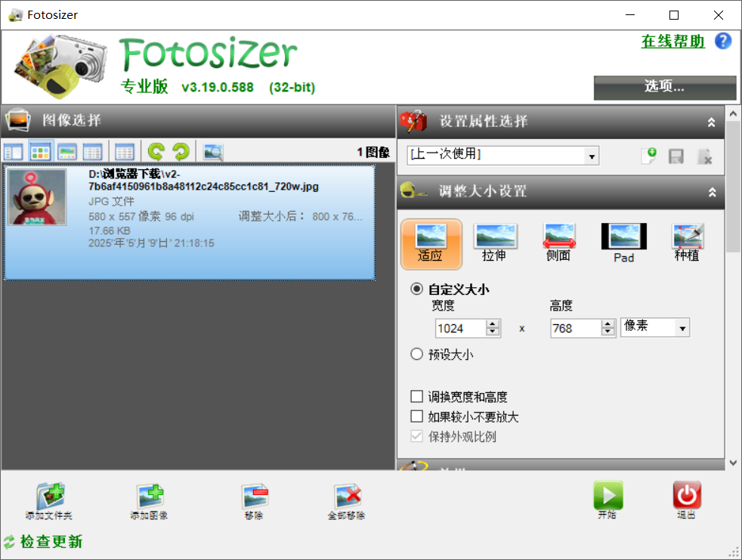This screenshot has width=742, height=560.
Task: Click the rotate counter-clockwise green arrow icon
Action: [x=156, y=151]
